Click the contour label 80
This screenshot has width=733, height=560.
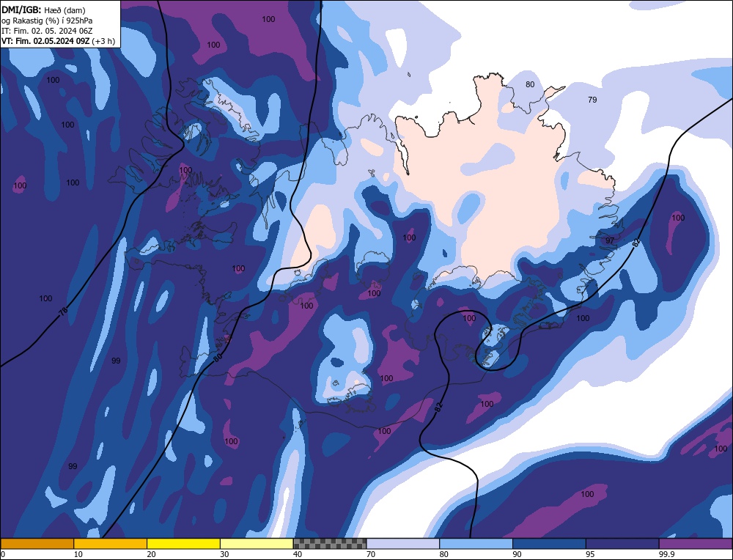pyautogui.click(x=218, y=358)
